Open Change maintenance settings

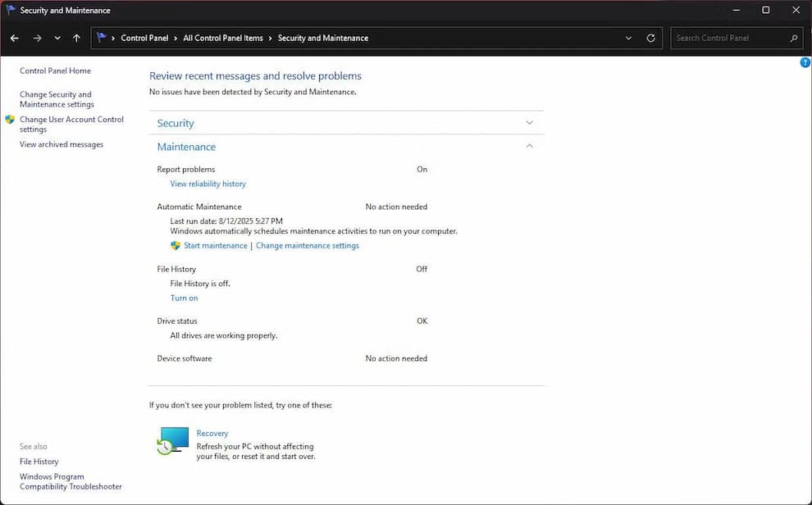coord(307,246)
